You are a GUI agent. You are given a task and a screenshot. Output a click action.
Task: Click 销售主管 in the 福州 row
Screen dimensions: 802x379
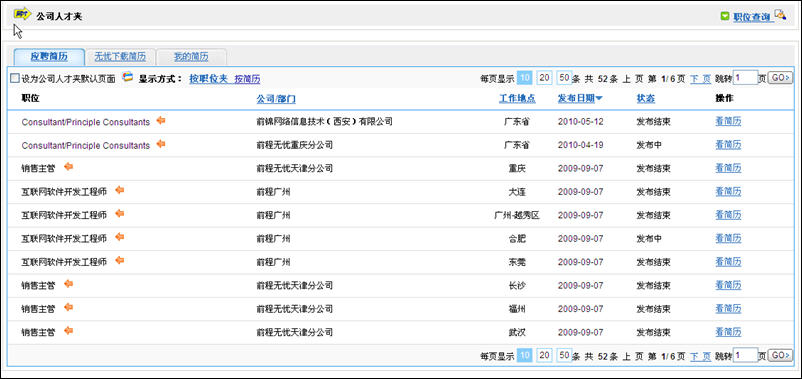[38, 309]
